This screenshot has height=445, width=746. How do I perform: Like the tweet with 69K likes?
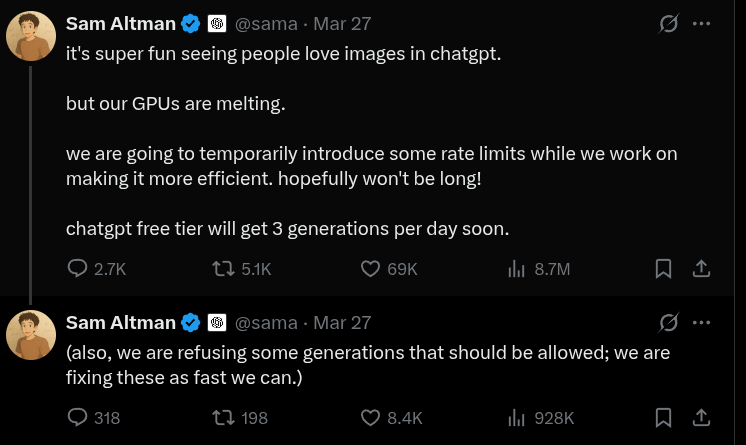(x=370, y=268)
